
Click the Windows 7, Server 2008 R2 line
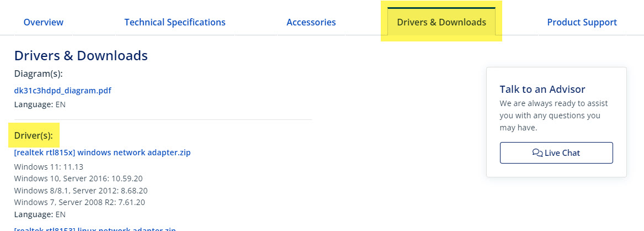click(x=79, y=202)
